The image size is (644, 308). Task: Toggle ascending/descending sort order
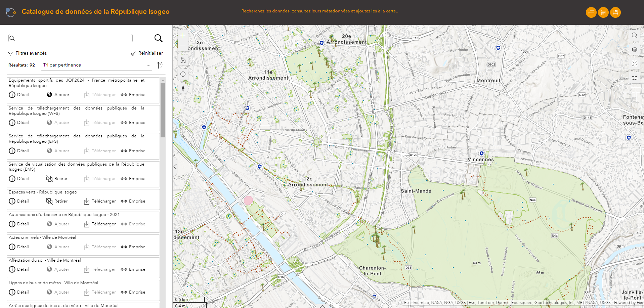160,65
